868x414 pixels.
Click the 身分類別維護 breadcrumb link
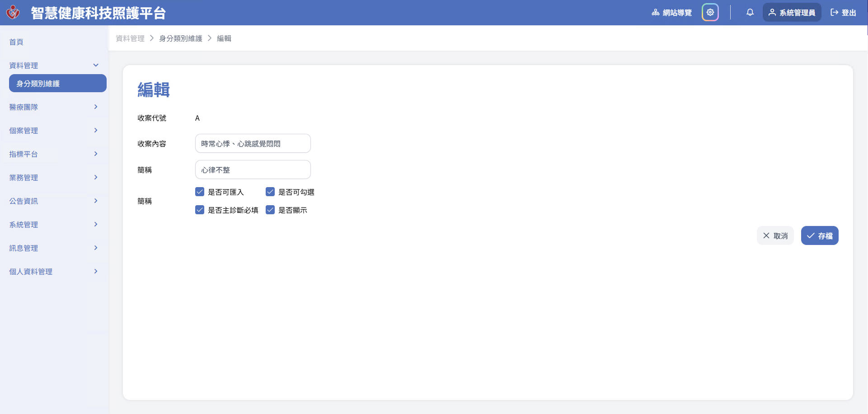(x=180, y=38)
